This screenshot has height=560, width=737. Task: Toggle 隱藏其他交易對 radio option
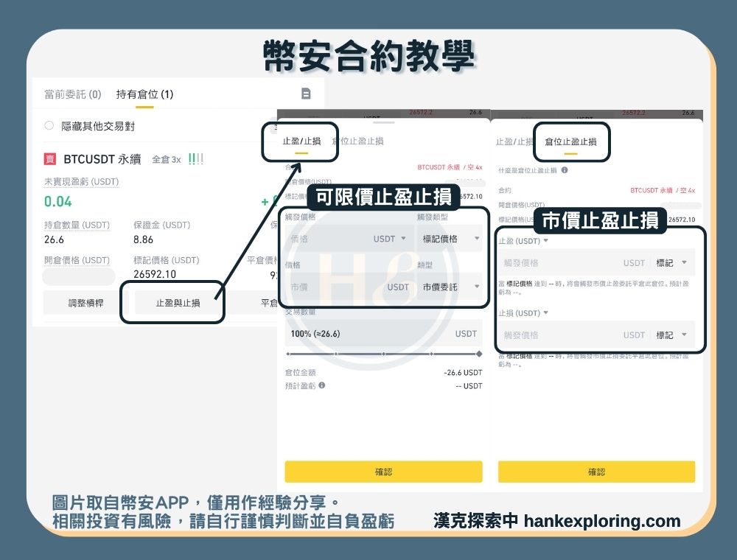(x=49, y=125)
